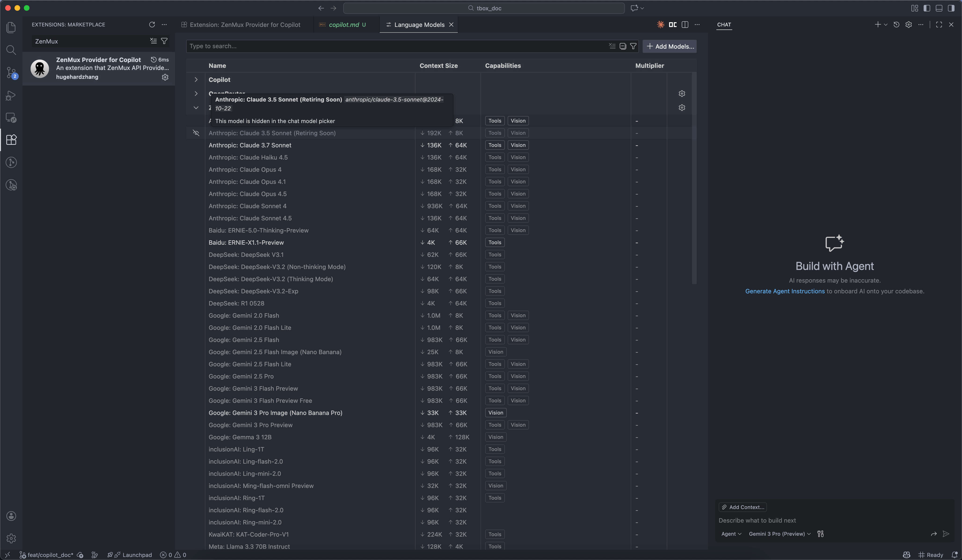The height and width of the screenshot is (560, 962).
Task: Select Run and Debug in activity bar
Action: (x=11, y=95)
